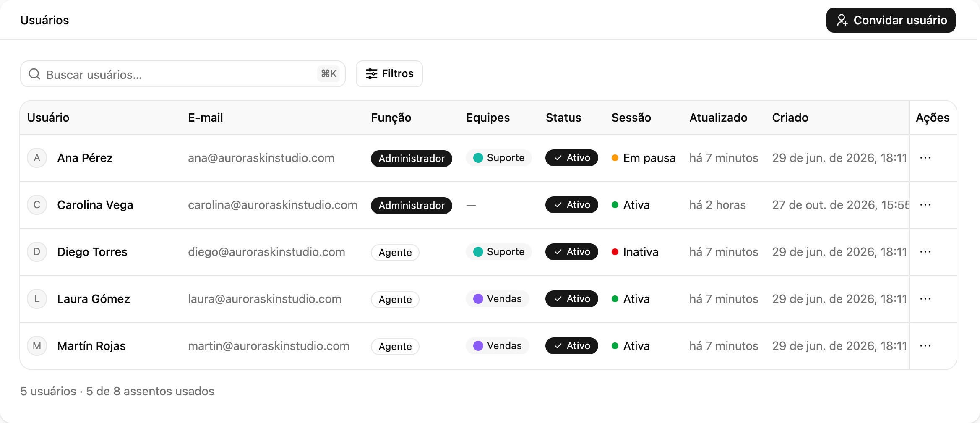Click the ⌘K shortcut badge
This screenshot has height=423, width=980.
pyautogui.click(x=328, y=74)
